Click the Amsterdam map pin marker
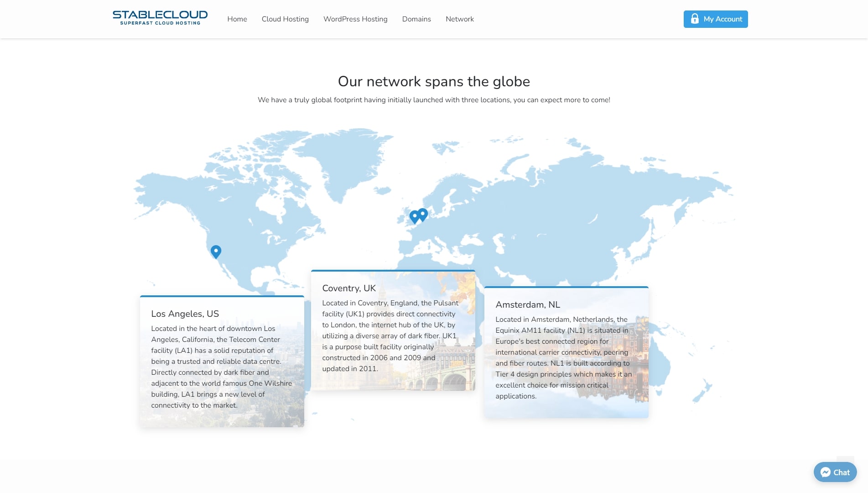Viewport: 868px width, 493px height. (423, 214)
